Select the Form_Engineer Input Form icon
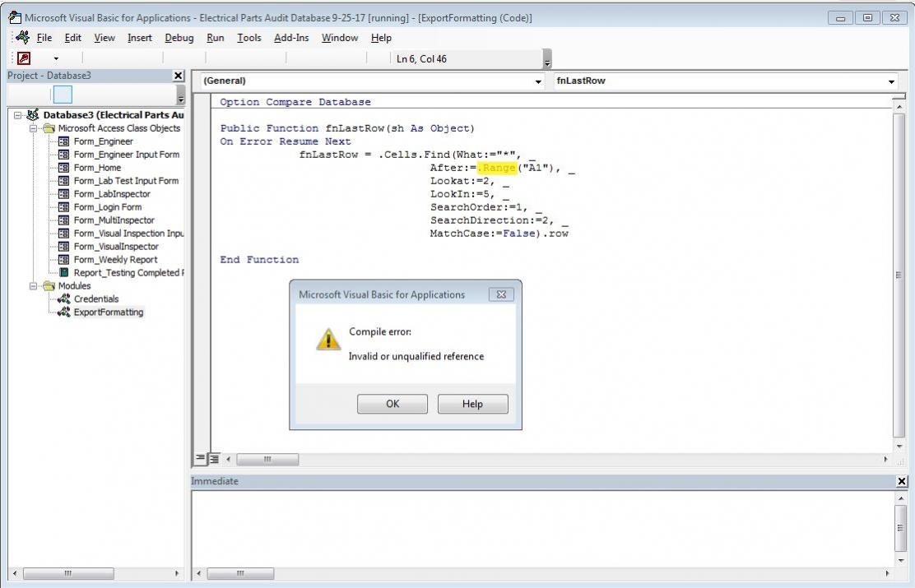 pos(64,155)
